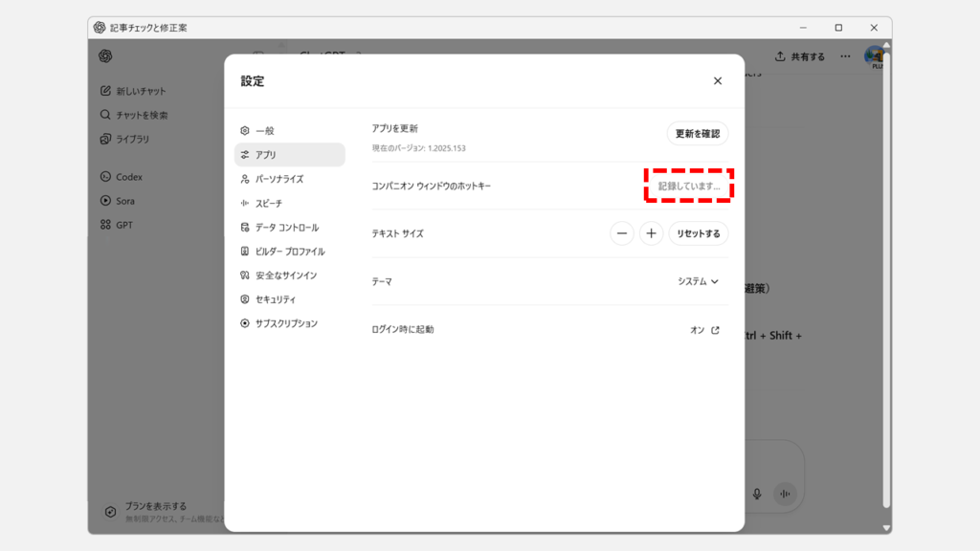The image size is (980, 551).
Task: Start voice mode with the waveform icon
Action: click(x=785, y=494)
